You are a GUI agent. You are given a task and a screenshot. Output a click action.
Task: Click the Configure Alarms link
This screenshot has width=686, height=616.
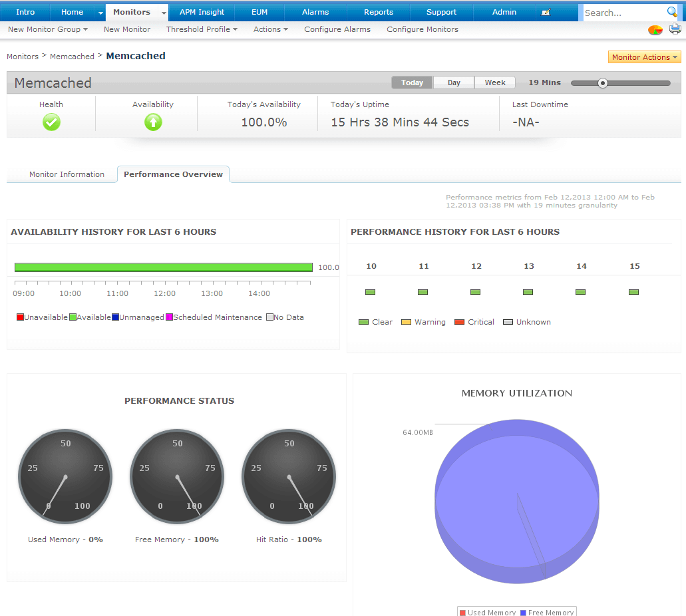click(337, 29)
